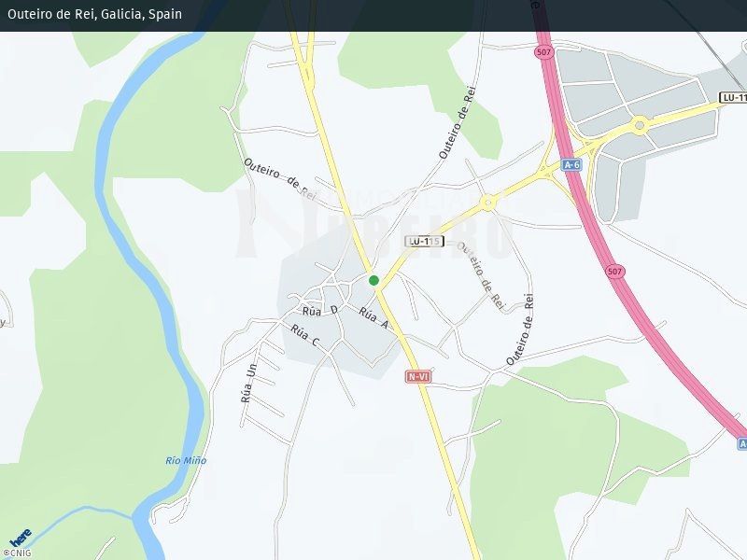
Task: Click the Rúa C street label
Action: coord(304,337)
